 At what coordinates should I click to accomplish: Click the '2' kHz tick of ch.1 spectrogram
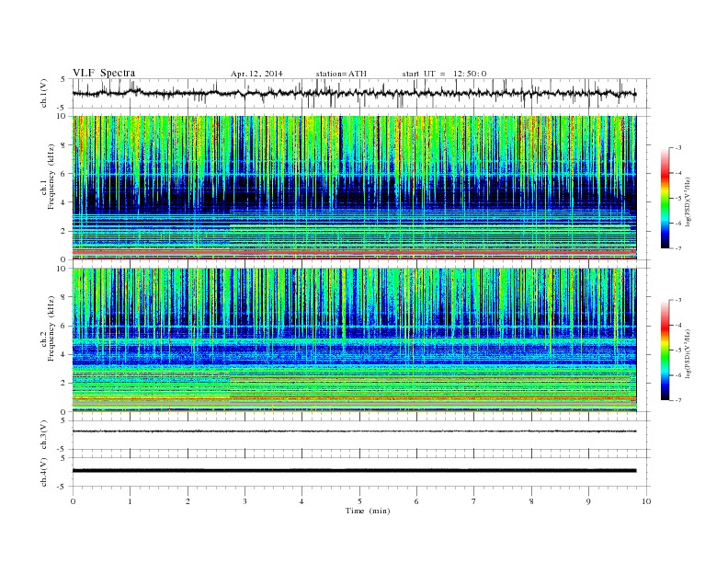click(63, 231)
